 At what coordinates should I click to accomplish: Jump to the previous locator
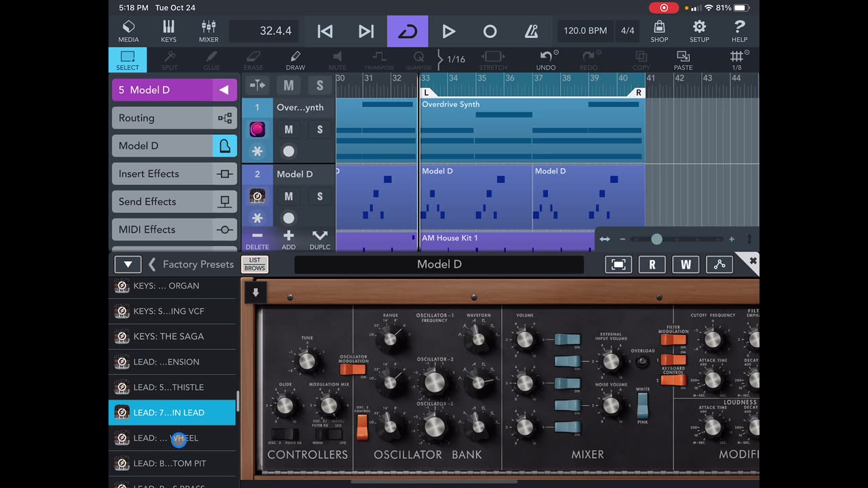point(325,31)
